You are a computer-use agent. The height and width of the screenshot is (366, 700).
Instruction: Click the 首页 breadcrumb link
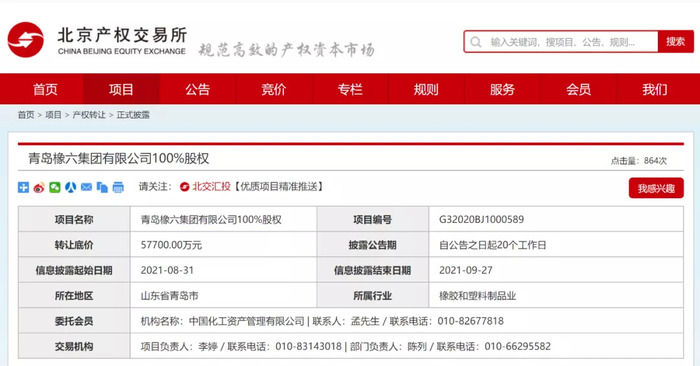click(x=26, y=115)
